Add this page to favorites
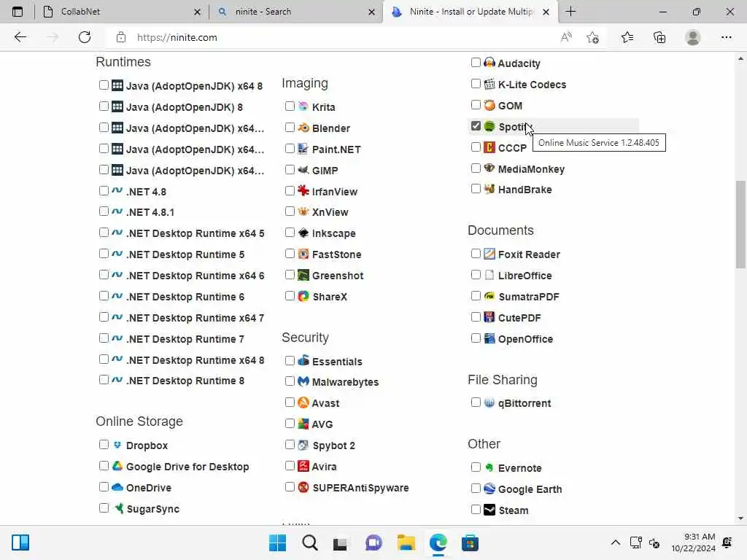747x560 pixels. [592, 37]
